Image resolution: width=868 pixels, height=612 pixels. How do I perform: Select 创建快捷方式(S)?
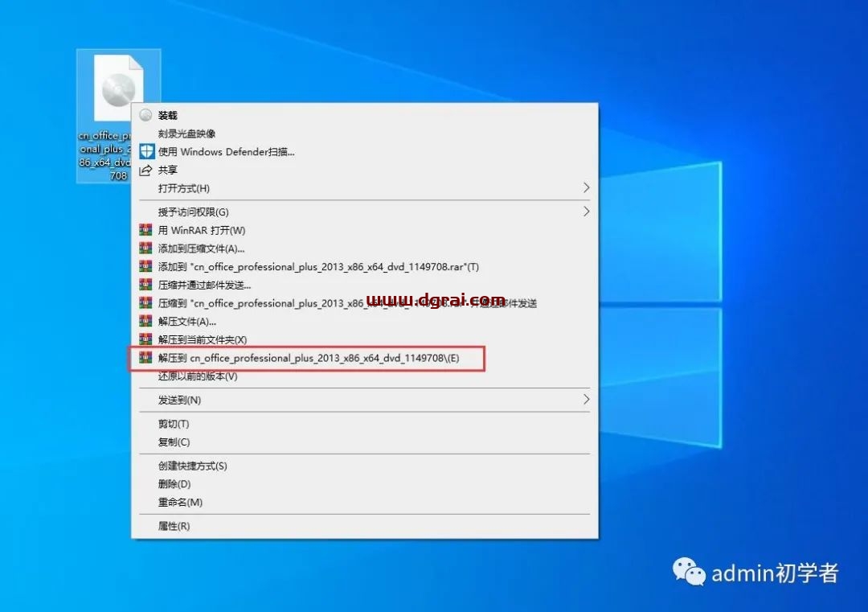click(365, 466)
